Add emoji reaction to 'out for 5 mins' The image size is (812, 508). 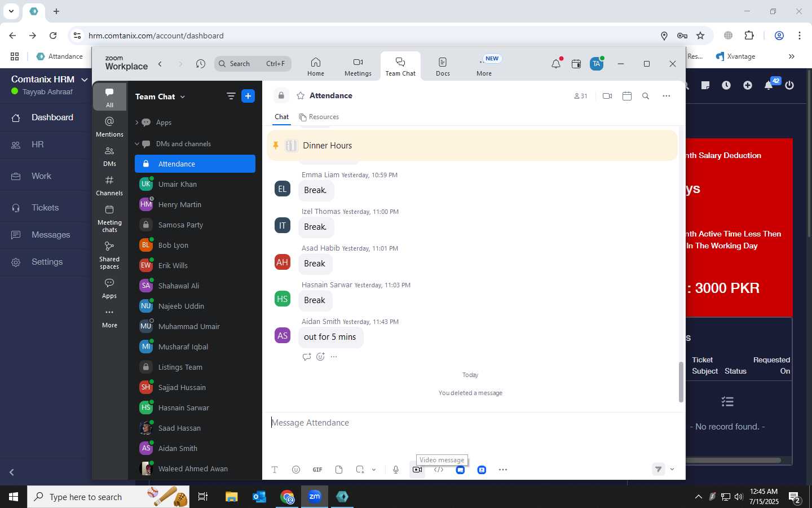point(320,357)
